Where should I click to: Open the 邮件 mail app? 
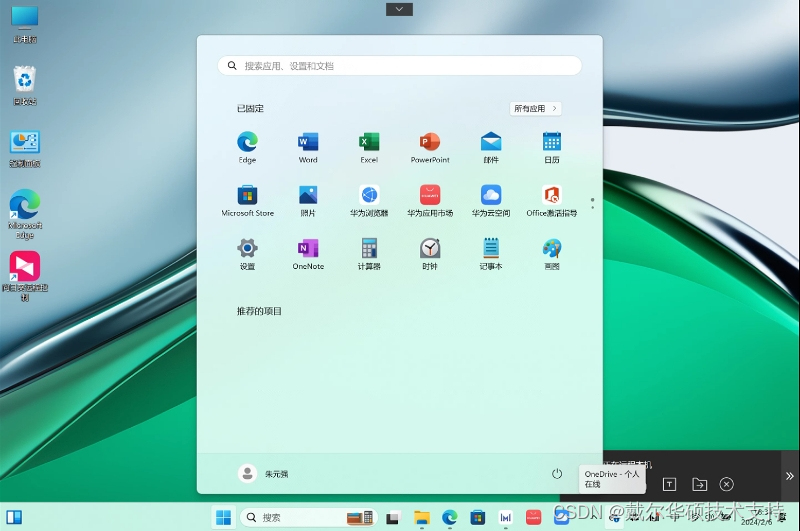491,147
